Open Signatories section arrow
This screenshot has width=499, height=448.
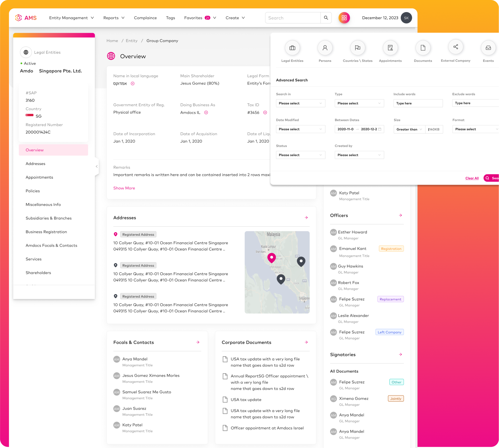point(400,354)
